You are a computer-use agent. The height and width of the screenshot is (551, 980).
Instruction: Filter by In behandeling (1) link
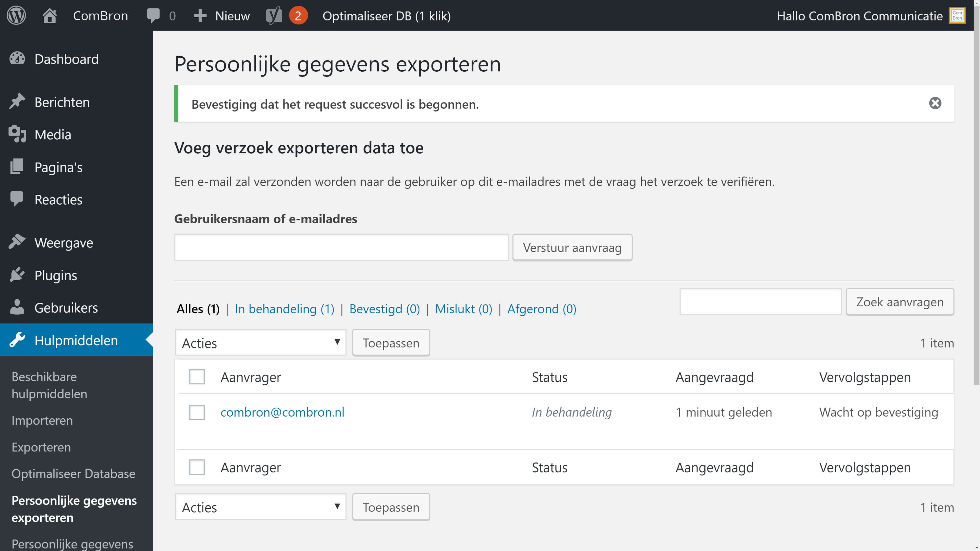coord(284,309)
